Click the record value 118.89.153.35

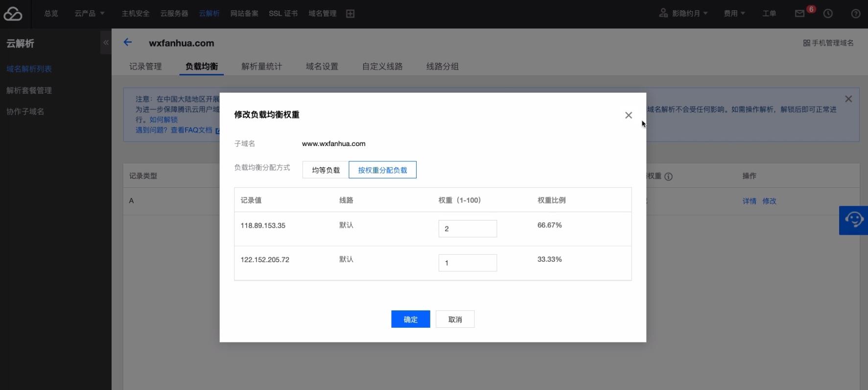point(263,225)
